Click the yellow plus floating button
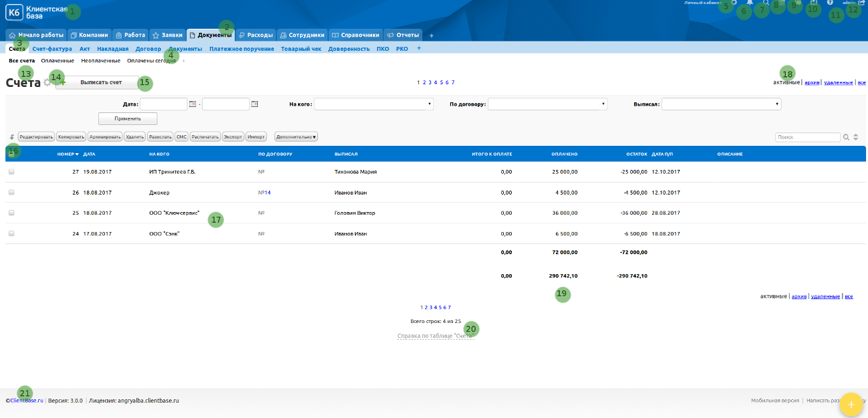The height and width of the screenshot is (418, 868). tap(851, 405)
